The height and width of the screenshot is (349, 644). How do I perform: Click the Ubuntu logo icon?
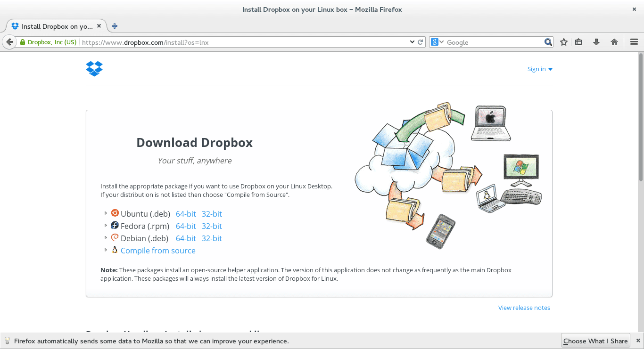115,213
